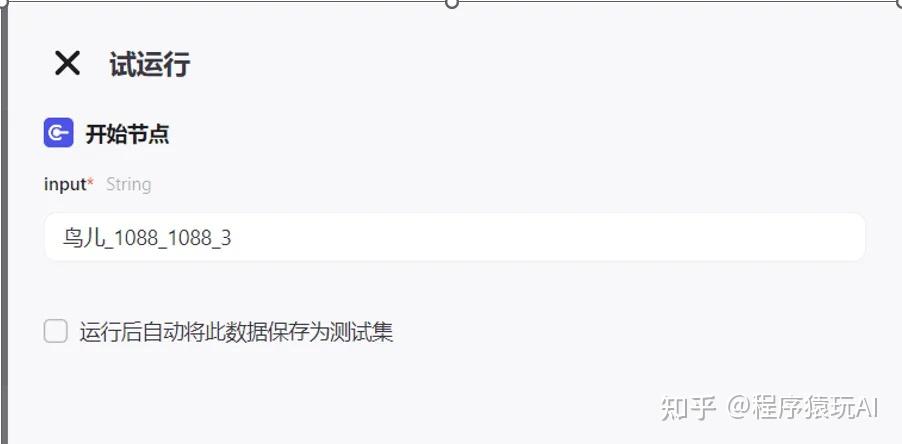
Task: Click the corner handle at the top right
Action: click(x=898, y=3)
